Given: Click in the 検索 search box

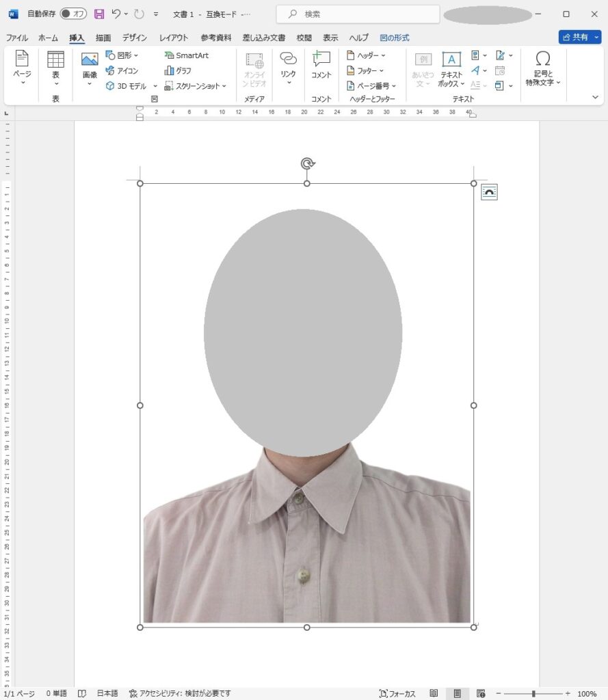Looking at the screenshot, I should [x=358, y=14].
